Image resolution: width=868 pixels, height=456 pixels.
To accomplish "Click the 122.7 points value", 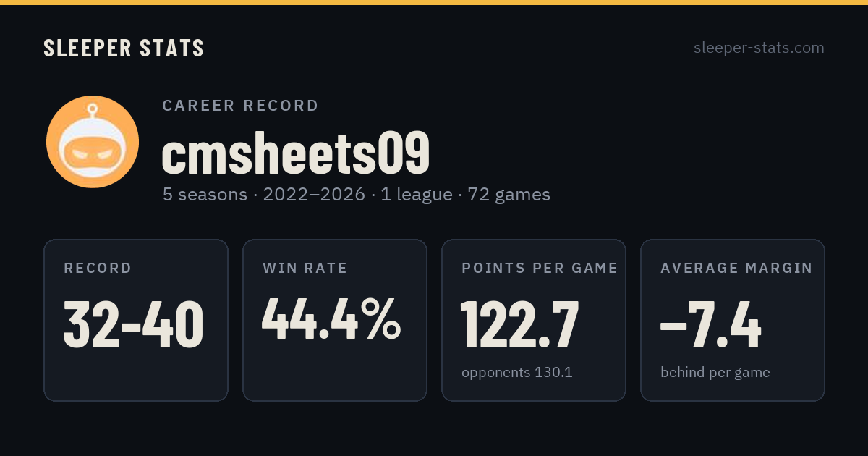I will tap(520, 325).
